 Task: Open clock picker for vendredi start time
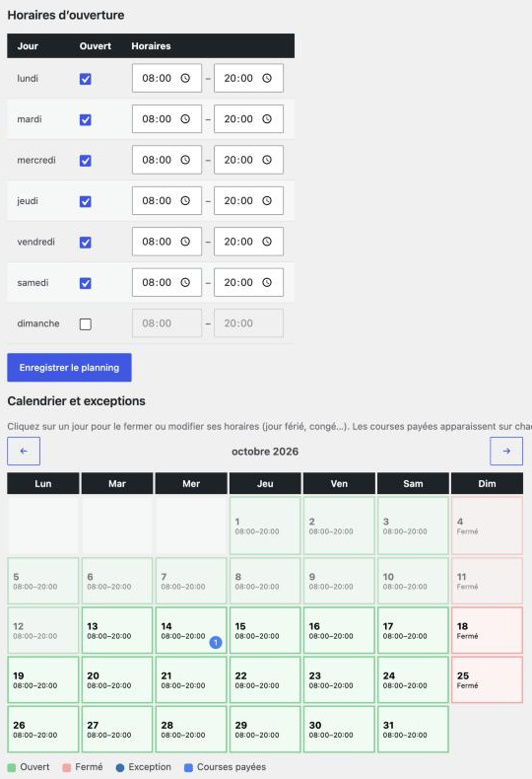pyautogui.click(x=185, y=242)
